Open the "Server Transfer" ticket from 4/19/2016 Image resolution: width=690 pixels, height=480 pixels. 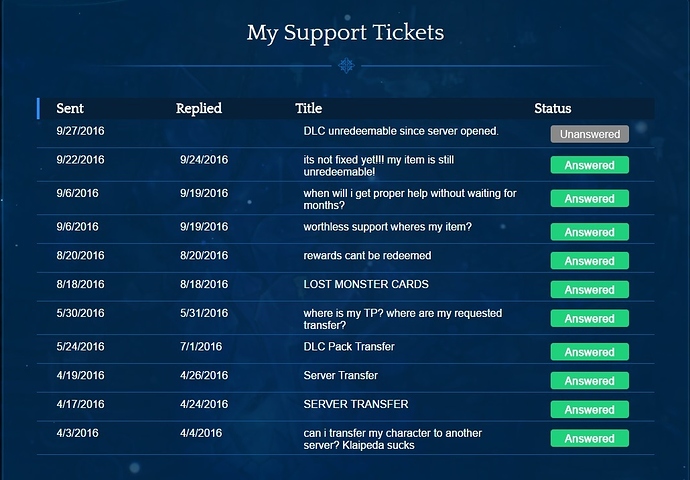tap(341, 376)
